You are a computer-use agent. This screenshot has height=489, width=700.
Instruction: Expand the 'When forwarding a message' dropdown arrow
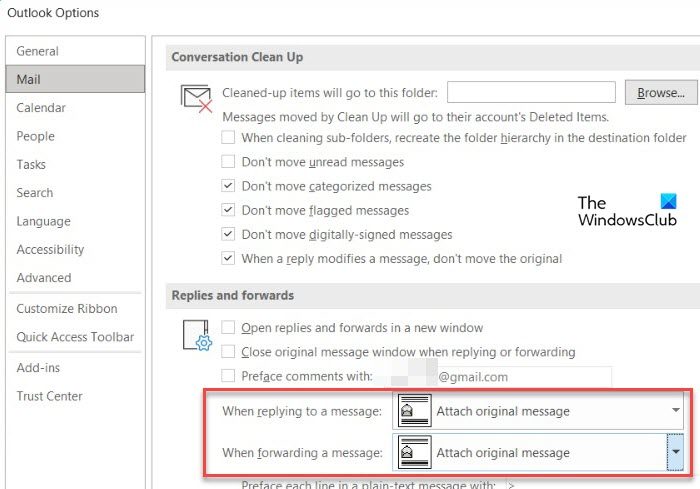[x=675, y=452]
